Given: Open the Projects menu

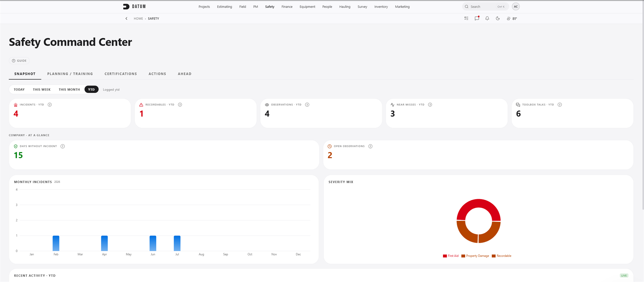Looking at the screenshot, I should pos(204,7).
